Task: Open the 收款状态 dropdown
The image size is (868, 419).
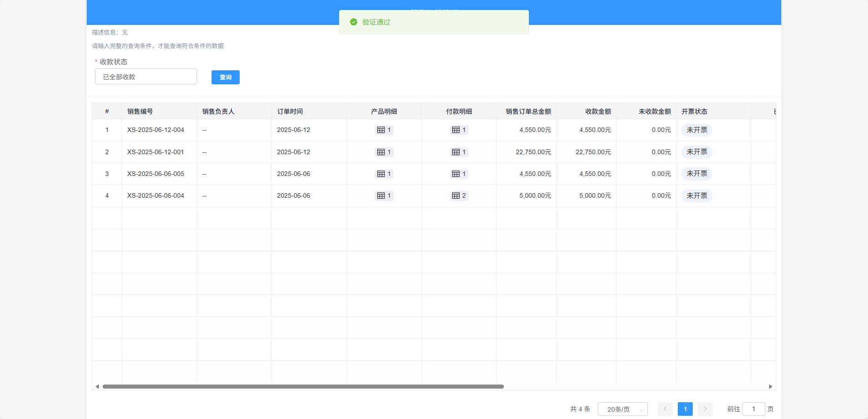Action: pos(146,77)
